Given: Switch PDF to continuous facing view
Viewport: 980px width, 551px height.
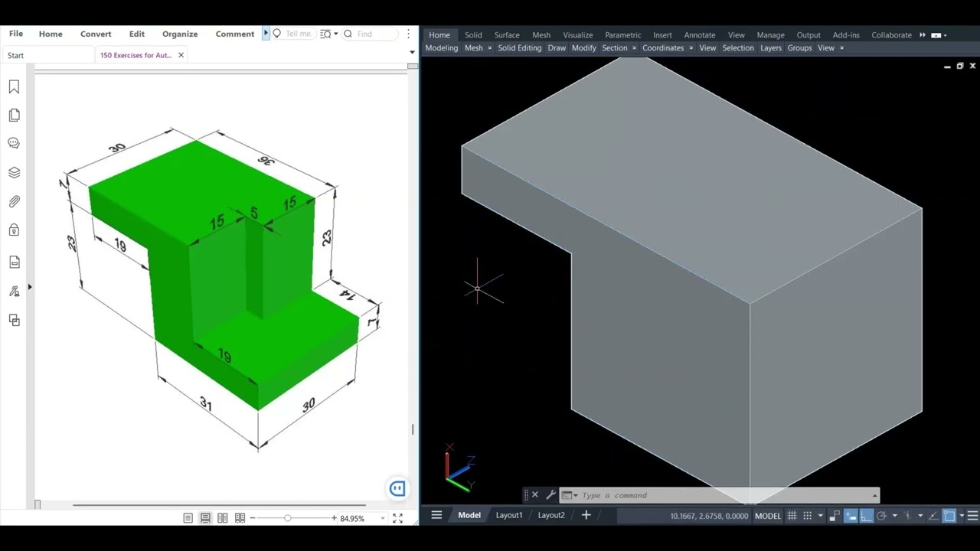Looking at the screenshot, I should click(x=240, y=518).
